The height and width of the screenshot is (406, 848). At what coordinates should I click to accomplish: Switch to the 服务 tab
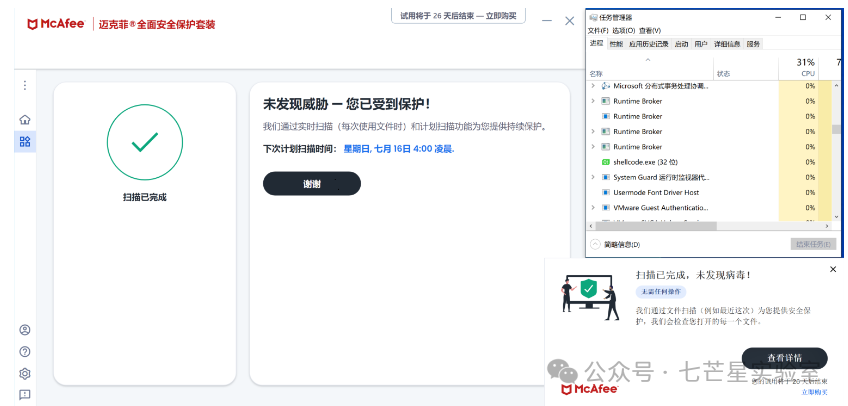coord(753,44)
